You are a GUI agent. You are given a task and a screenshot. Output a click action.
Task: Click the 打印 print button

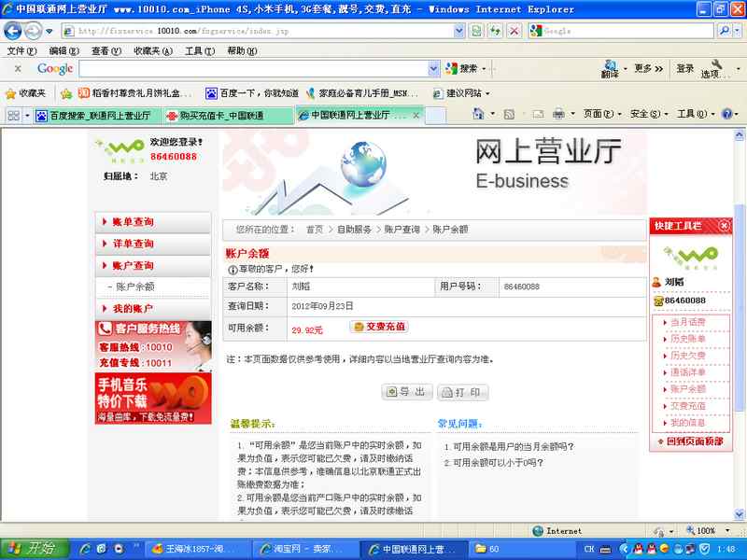[x=462, y=392]
